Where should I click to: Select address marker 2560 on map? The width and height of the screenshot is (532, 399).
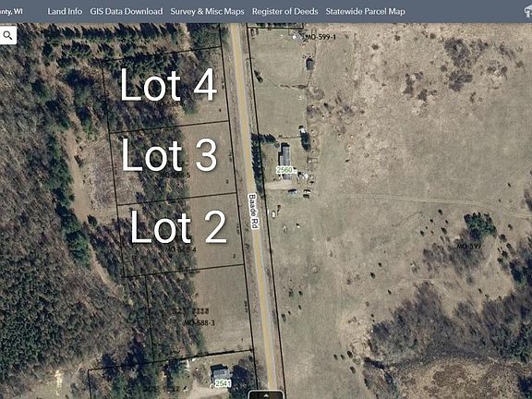click(x=284, y=170)
